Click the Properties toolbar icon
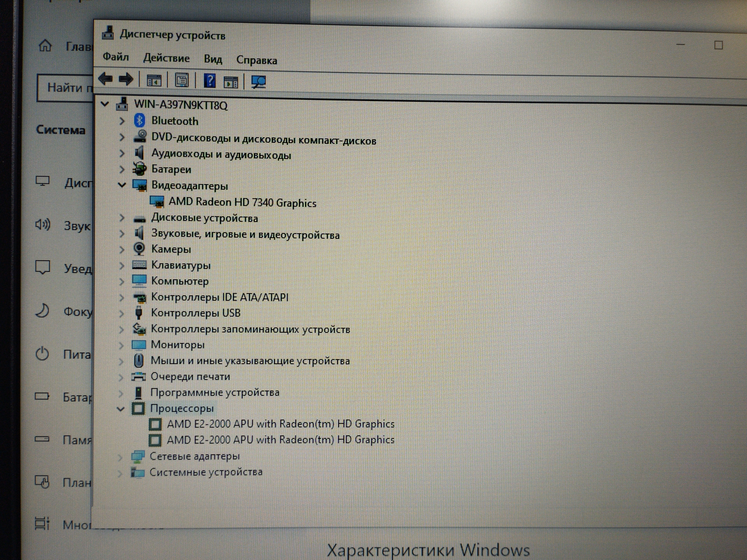747x560 pixels. click(x=181, y=80)
